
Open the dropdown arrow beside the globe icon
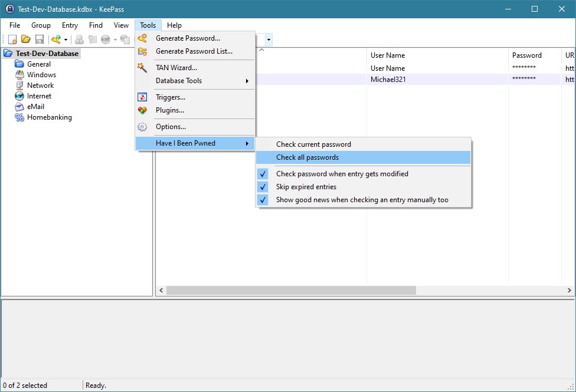115,39
